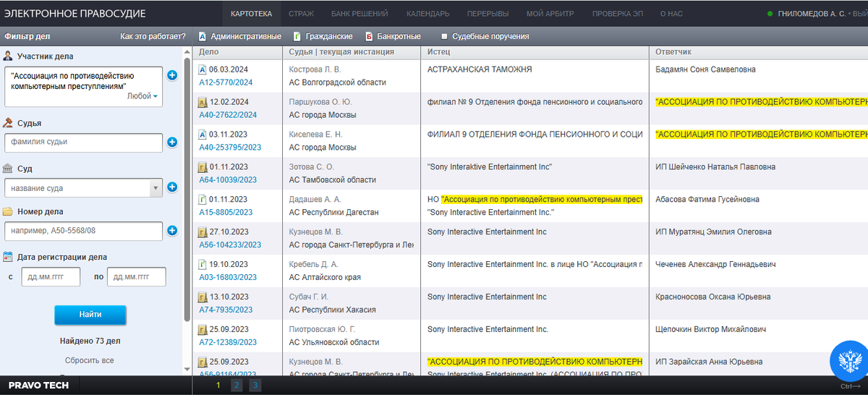Image resolution: width=868 pixels, height=395 pixels.
Task: Open the Календарь tab
Action: point(427,14)
